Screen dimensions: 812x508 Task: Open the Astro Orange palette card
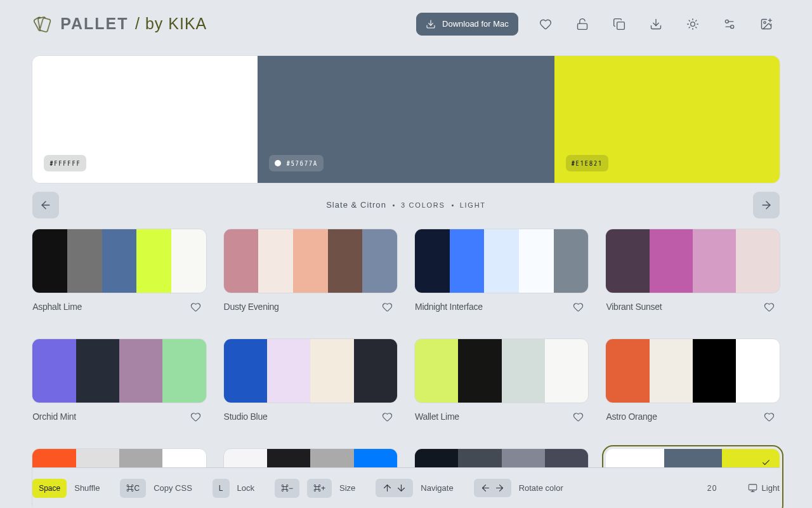pyautogui.click(x=693, y=371)
